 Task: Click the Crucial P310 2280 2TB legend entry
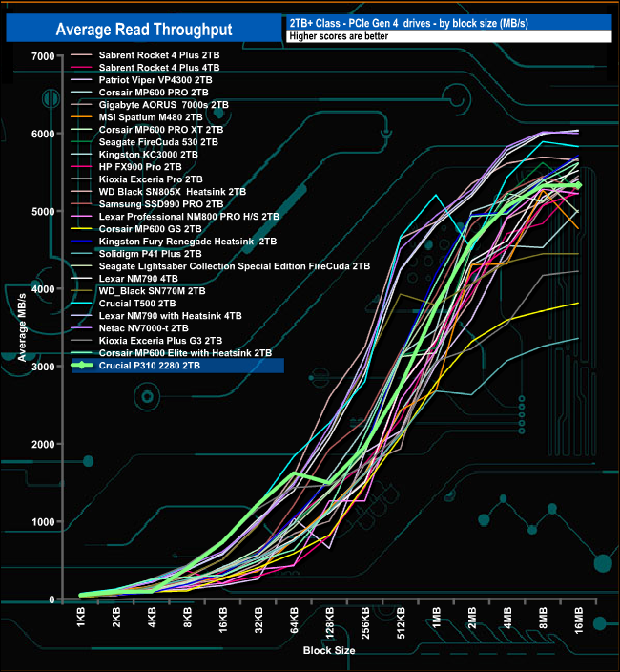tap(178, 366)
